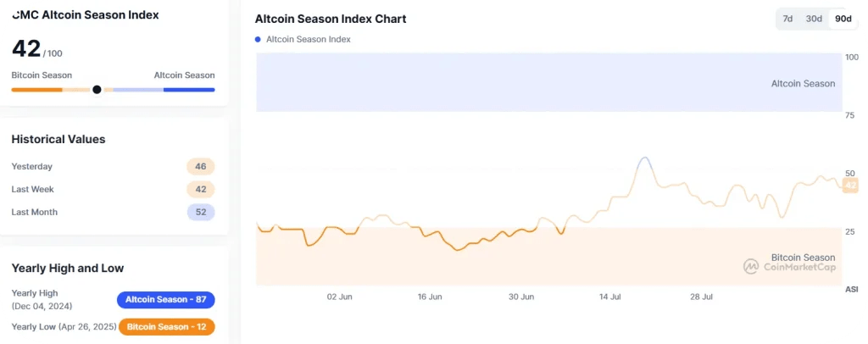The width and height of the screenshot is (868, 344).
Task: Click the Last Month value badge 52
Action: click(201, 213)
